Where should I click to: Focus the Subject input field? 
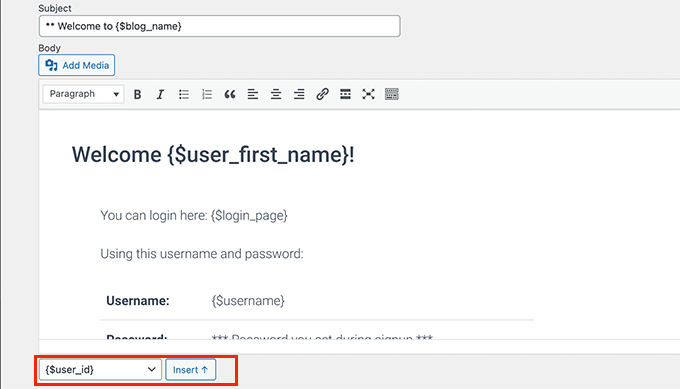tap(219, 26)
